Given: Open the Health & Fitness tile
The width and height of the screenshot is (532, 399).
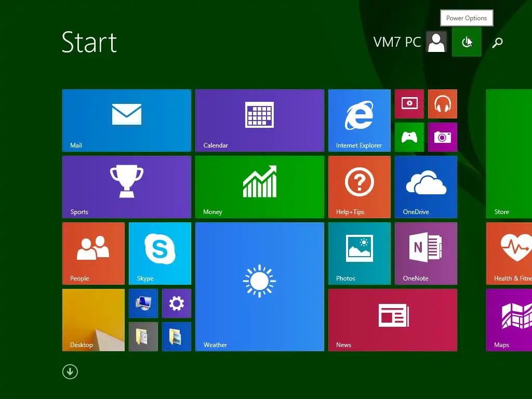Looking at the screenshot, I should (509, 254).
